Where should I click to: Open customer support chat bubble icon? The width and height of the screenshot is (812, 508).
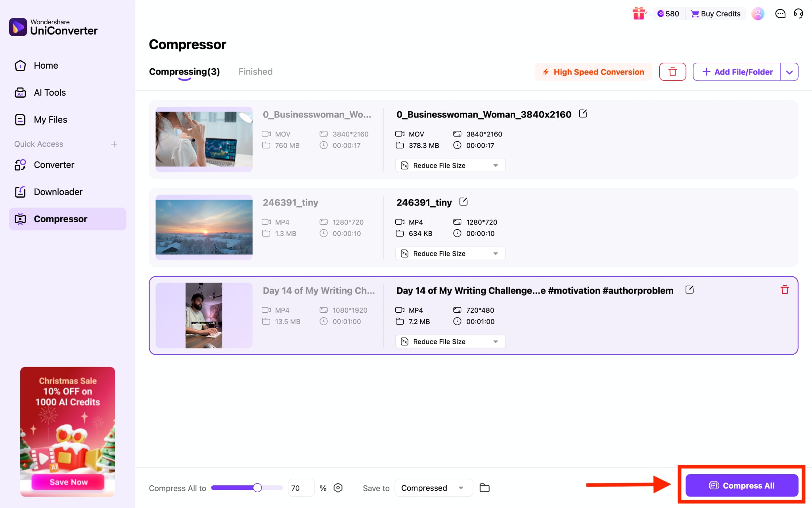780,13
